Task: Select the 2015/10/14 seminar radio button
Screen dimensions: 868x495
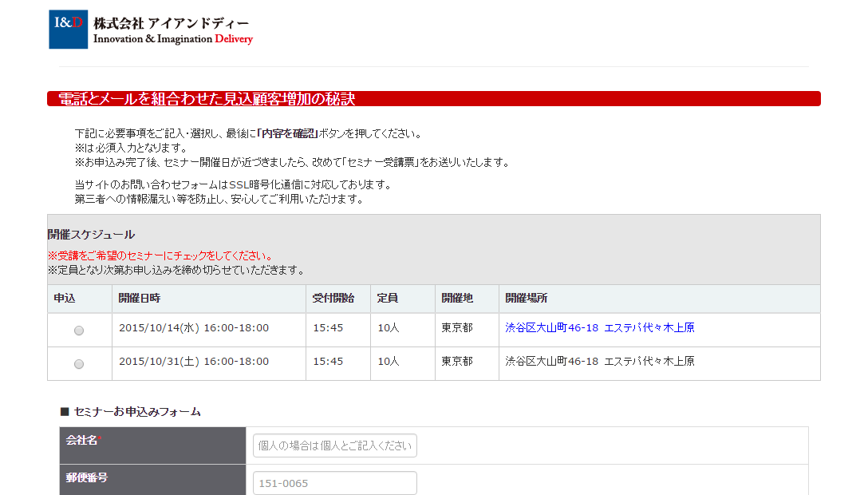Action: 79,331
